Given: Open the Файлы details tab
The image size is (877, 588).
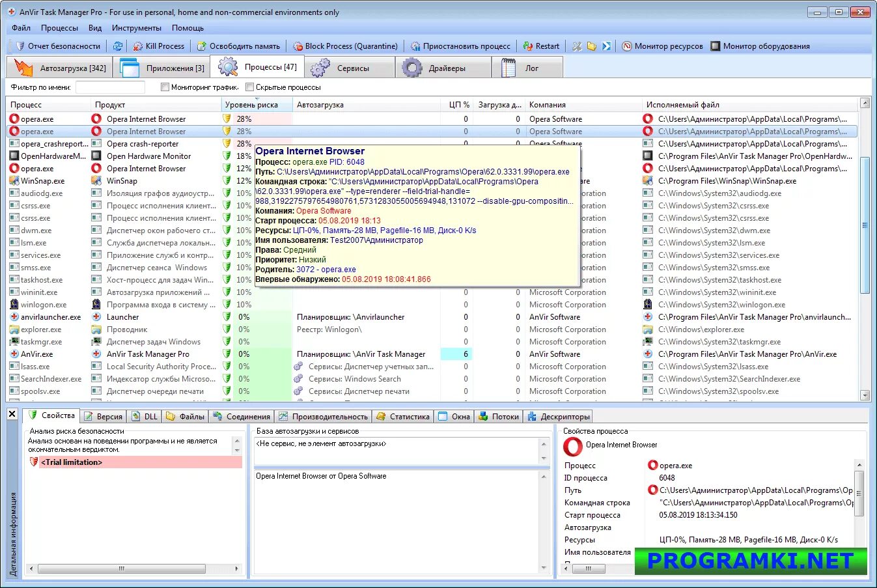Looking at the screenshot, I should (186, 417).
